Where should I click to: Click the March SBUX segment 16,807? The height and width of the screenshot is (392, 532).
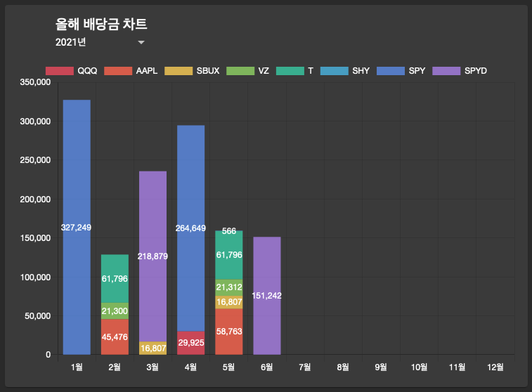tap(153, 348)
